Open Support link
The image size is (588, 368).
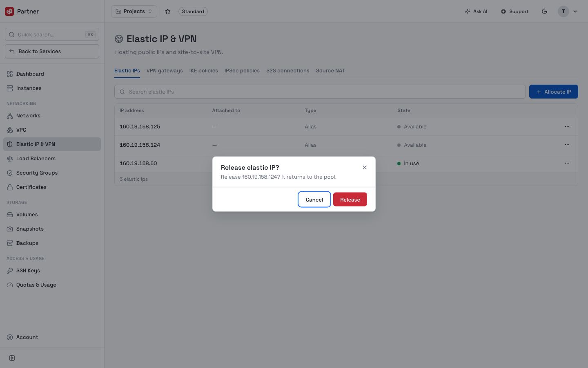[x=515, y=11]
